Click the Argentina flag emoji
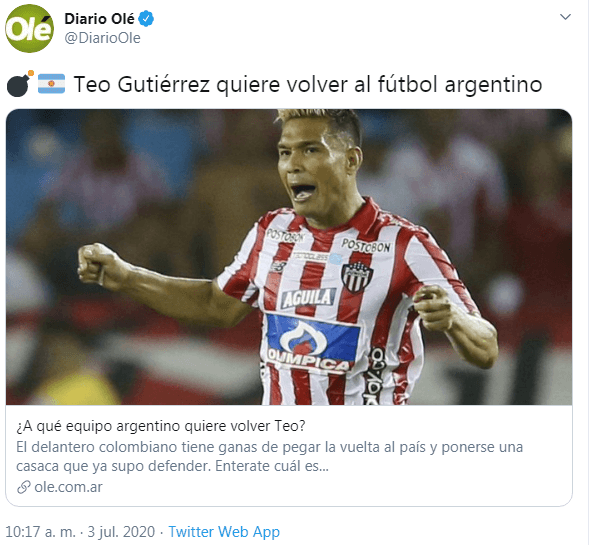This screenshot has height=545, width=595. [52, 84]
